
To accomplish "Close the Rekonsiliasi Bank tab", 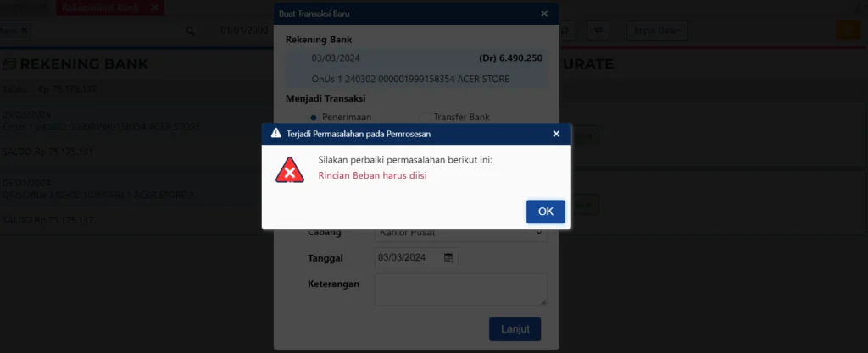I will 154,8.
